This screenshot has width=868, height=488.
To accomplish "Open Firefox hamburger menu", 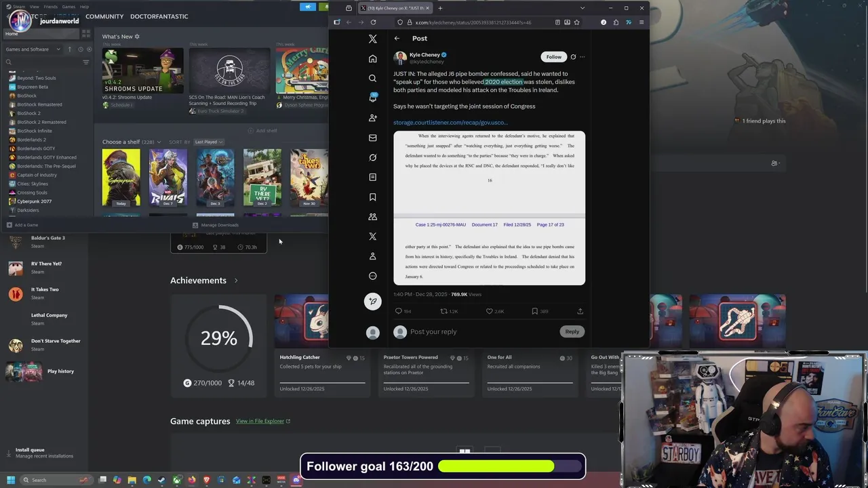I will coord(641,22).
